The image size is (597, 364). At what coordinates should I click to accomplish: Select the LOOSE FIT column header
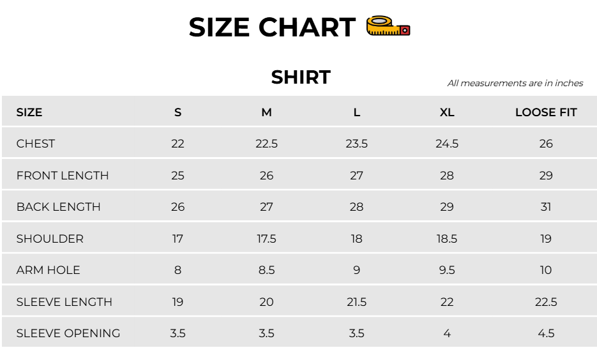pos(546,112)
